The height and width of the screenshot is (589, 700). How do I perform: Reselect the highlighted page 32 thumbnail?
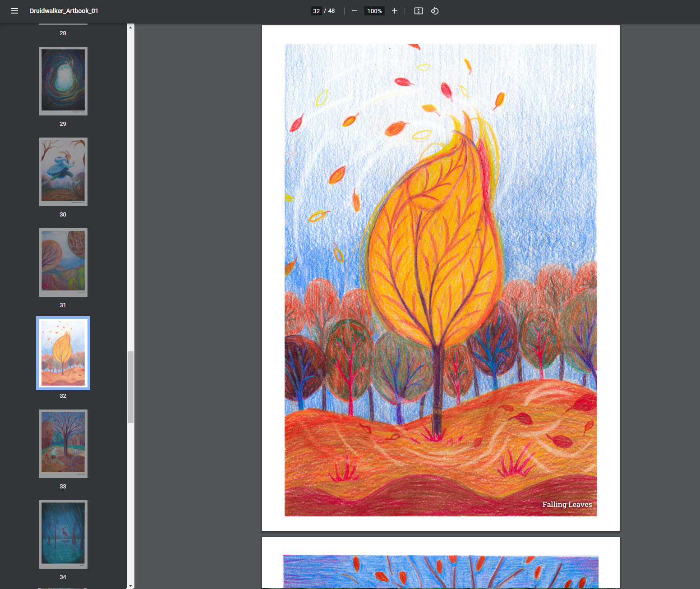tap(63, 353)
